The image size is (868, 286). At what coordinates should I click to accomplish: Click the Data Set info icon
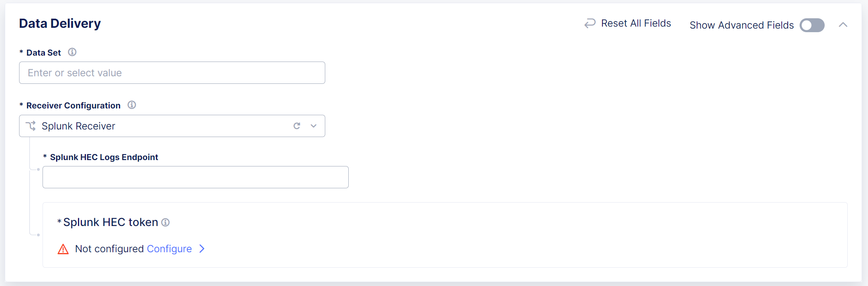[72, 52]
